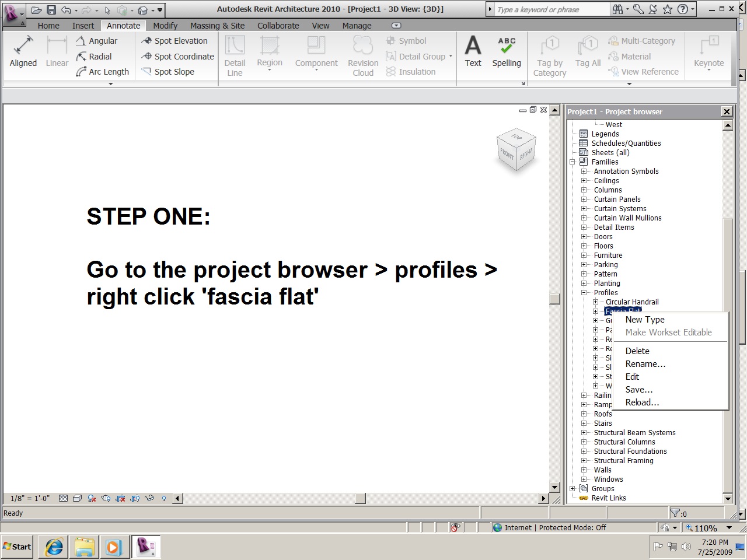Collapse the Families node
This screenshot has width=747, height=560.
click(573, 162)
